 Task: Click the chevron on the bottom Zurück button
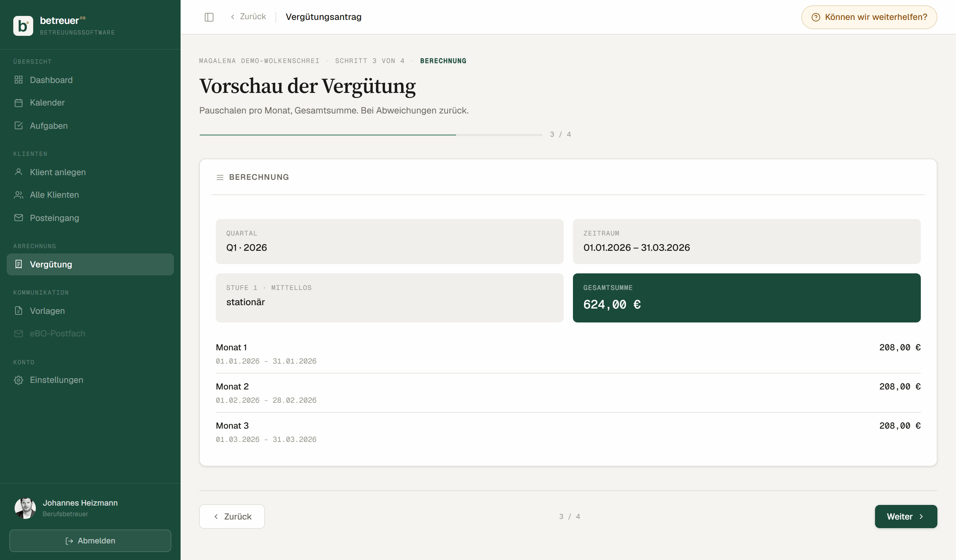click(216, 517)
